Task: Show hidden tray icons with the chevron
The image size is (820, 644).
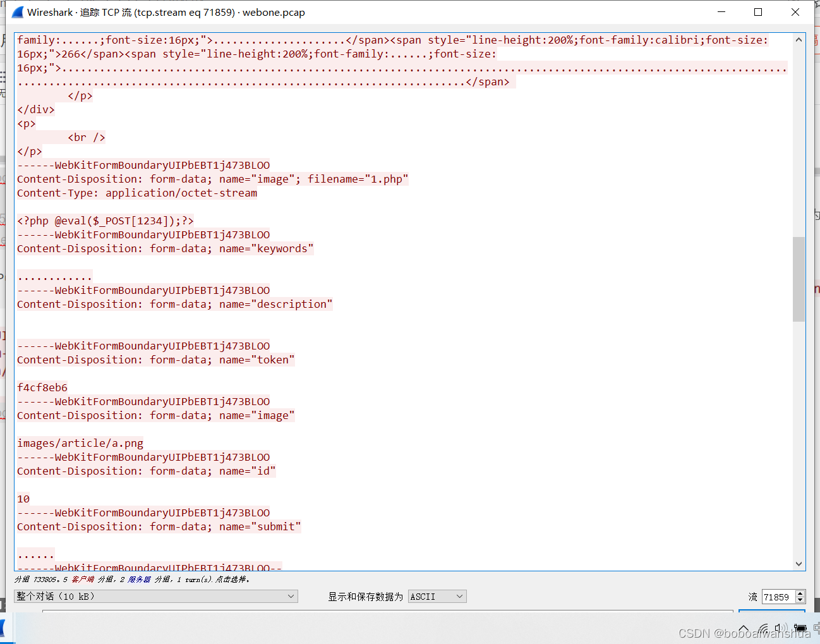Action: tap(744, 629)
